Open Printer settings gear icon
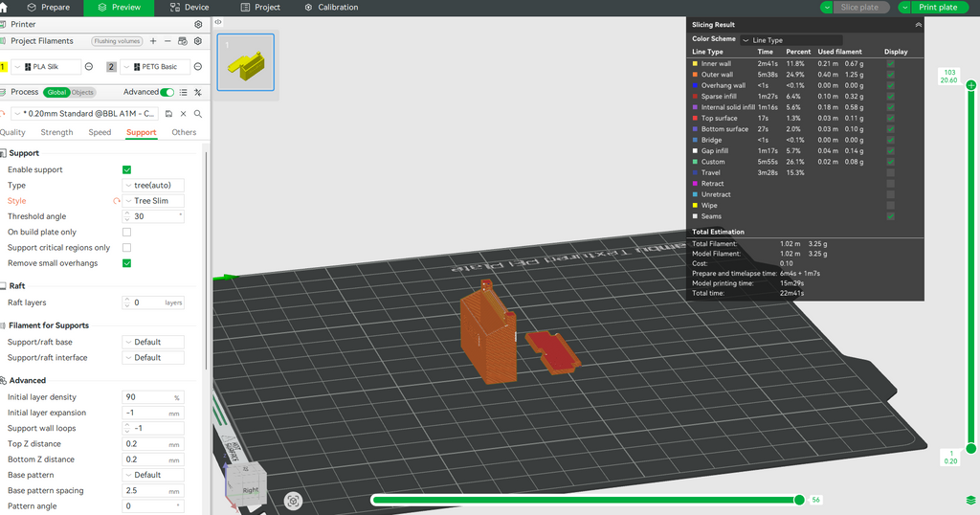The image size is (980, 515). [x=198, y=24]
